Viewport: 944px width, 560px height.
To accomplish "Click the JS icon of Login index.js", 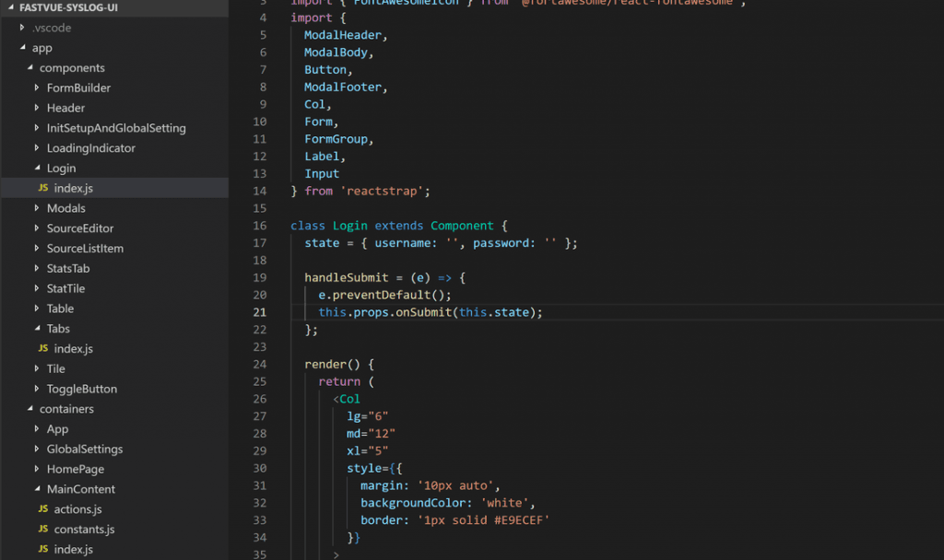I will (42, 188).
